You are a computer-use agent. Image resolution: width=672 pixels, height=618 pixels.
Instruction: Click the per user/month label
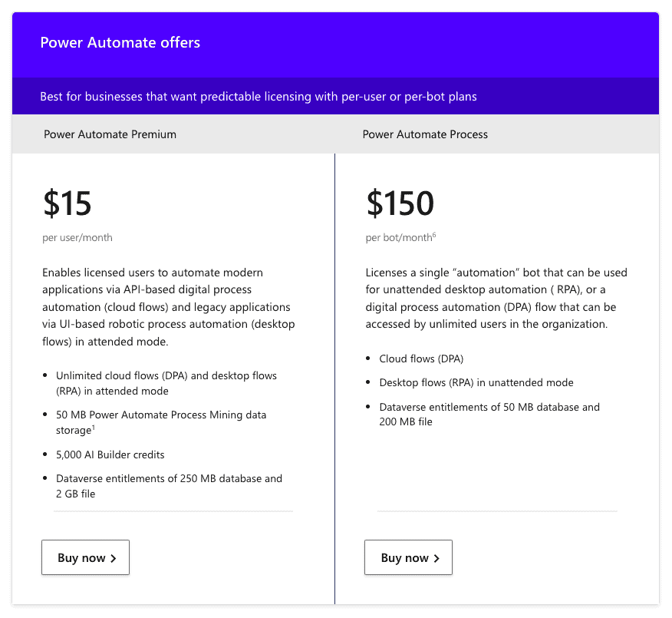77,238
